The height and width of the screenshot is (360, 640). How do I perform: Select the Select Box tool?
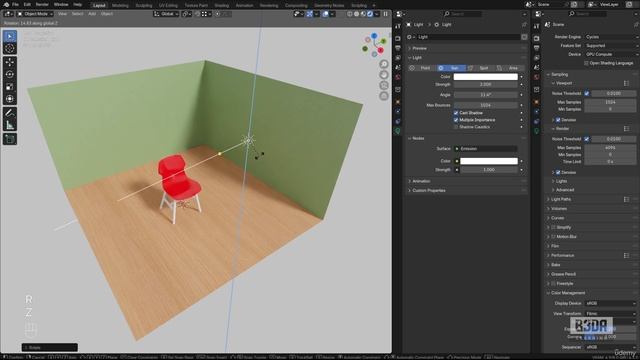(10, 36)
